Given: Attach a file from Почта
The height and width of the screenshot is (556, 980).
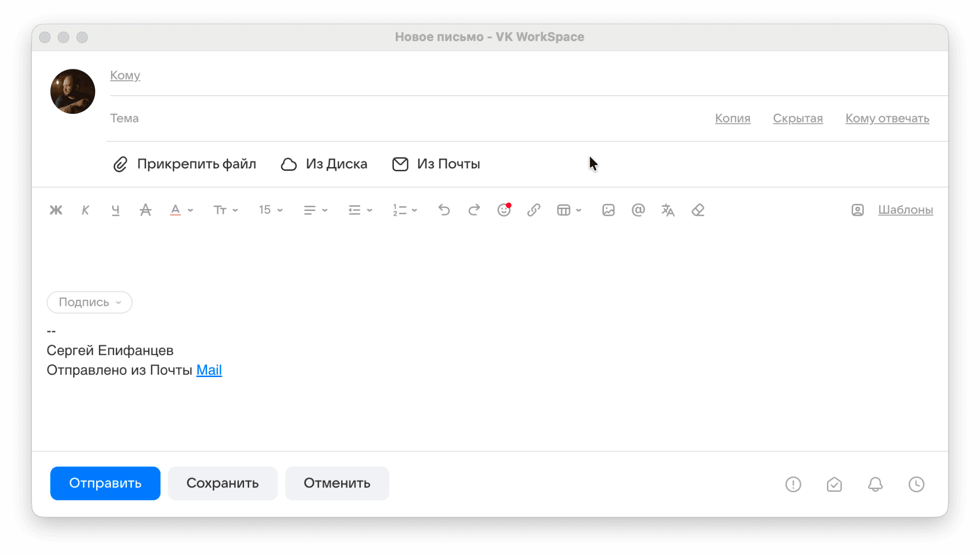Looking at the screenshot, I should click(x=436, y=164).
